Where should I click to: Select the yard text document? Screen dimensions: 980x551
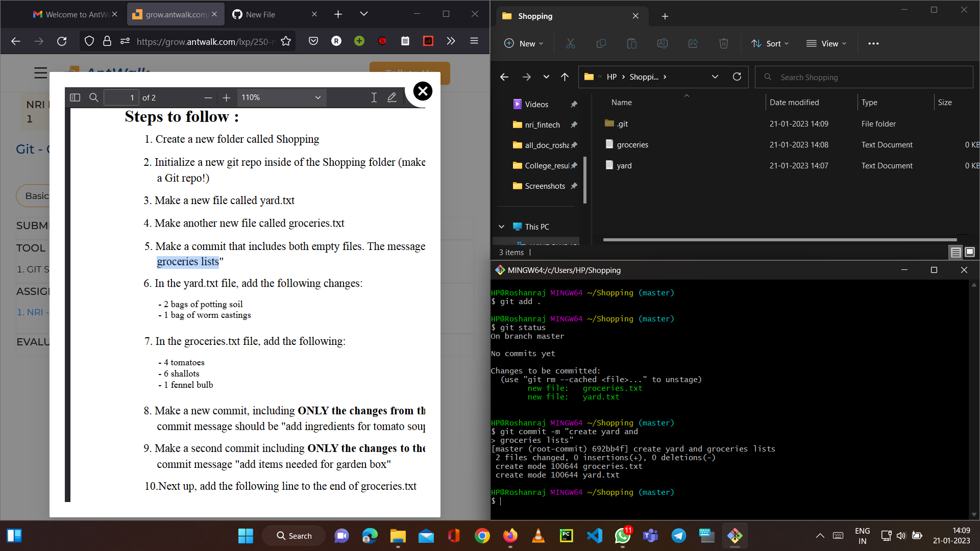pos(624,166)
